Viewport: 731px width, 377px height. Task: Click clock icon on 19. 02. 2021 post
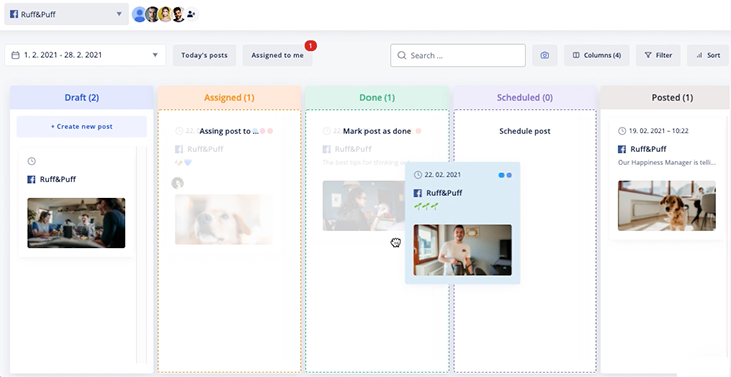pyautogui.click(x=622, y=131)
